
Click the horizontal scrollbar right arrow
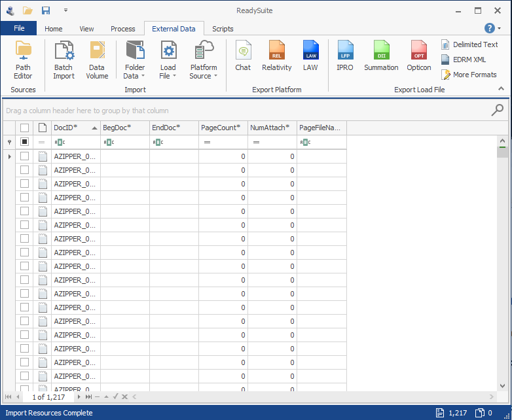point(492,397)
